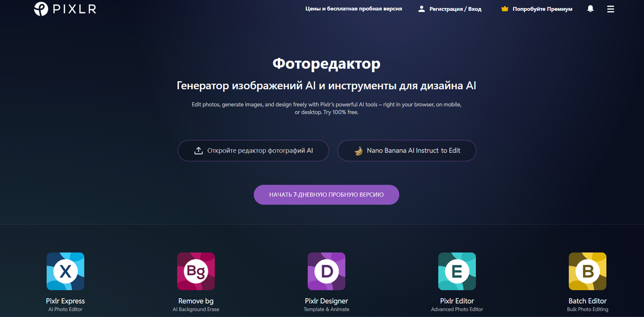Click the crown icon for Premium
Screen dimensions: 644x317
coord(504,9)
